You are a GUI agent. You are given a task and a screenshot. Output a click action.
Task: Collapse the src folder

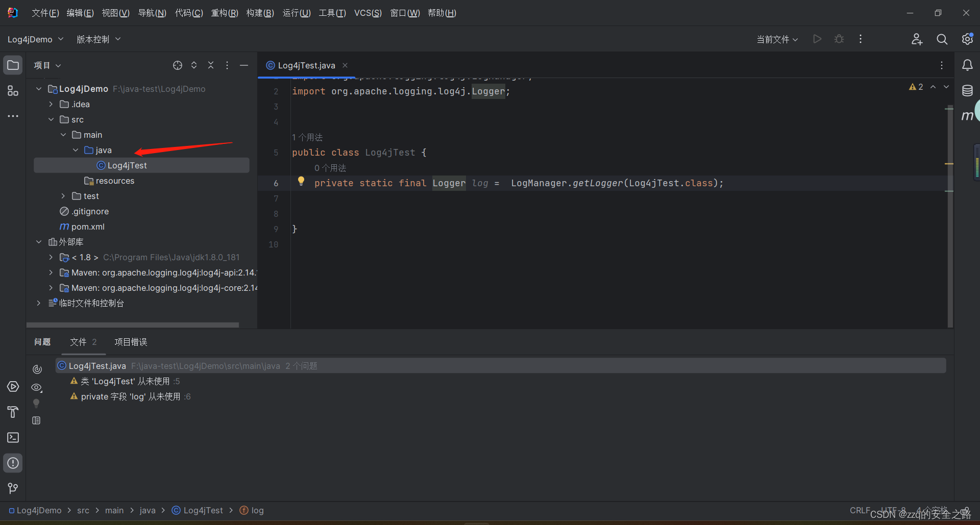51,119
